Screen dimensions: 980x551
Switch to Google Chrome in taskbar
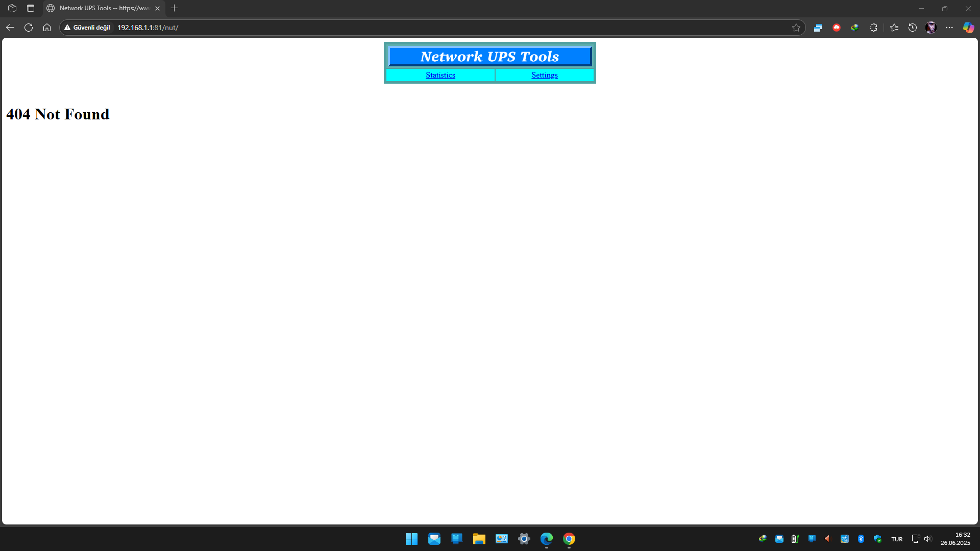tap(569, 539)
